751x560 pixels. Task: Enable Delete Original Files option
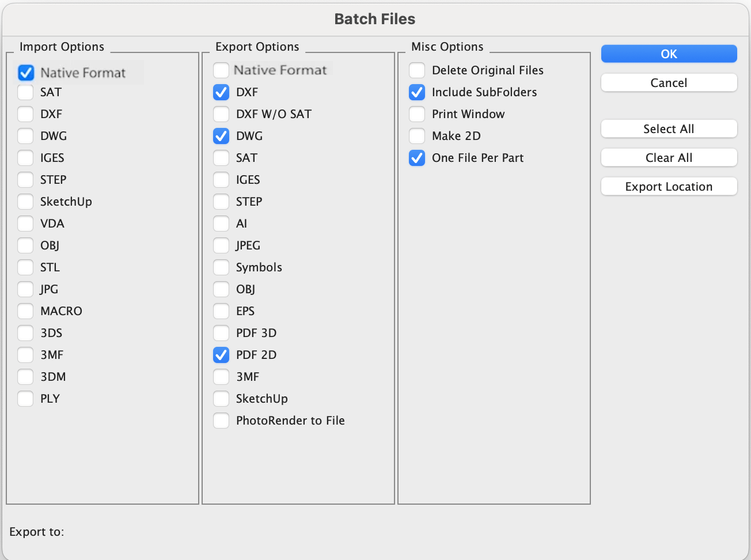coord(417,70)
